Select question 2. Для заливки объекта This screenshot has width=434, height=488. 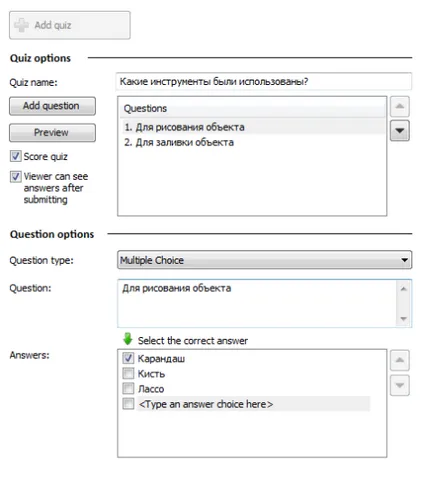coord(252,142)
